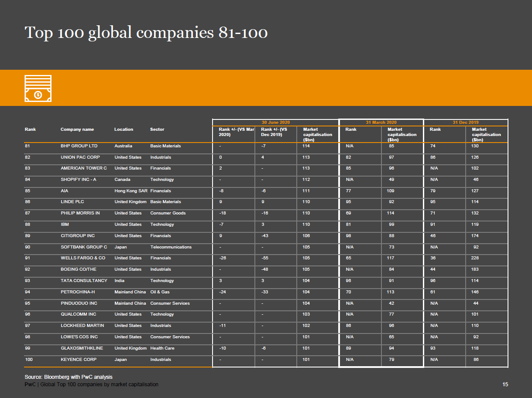Click 'Japan' in the KEYENCE CORP row
The image size is (532, 398).
[120, 360]
